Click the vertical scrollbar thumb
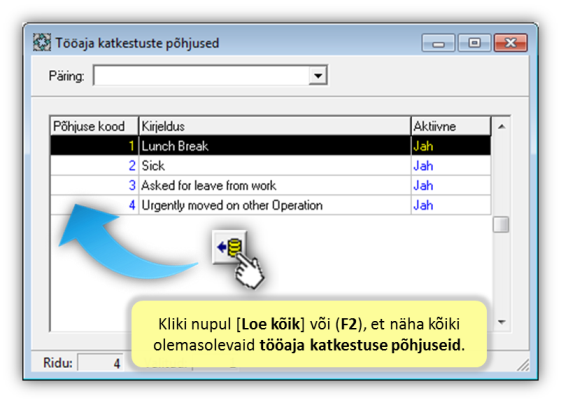 point(501,225)
